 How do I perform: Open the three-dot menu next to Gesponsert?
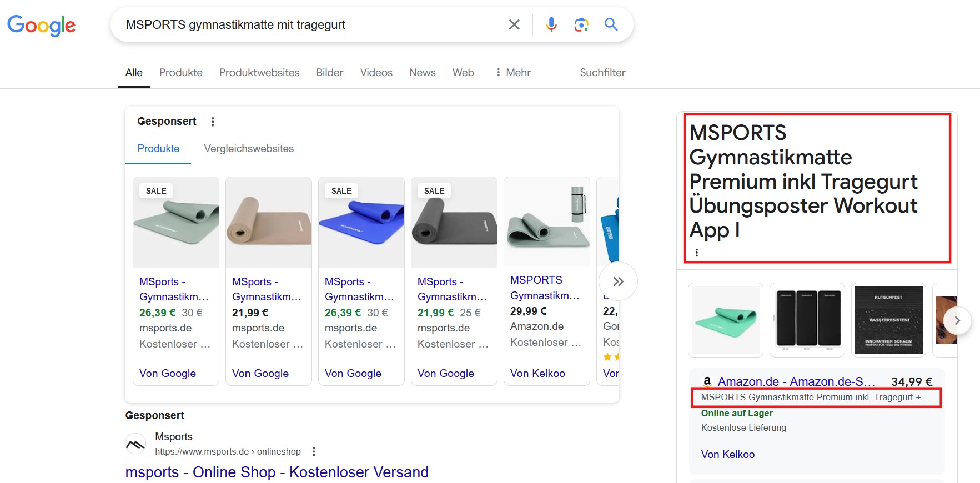213,122
